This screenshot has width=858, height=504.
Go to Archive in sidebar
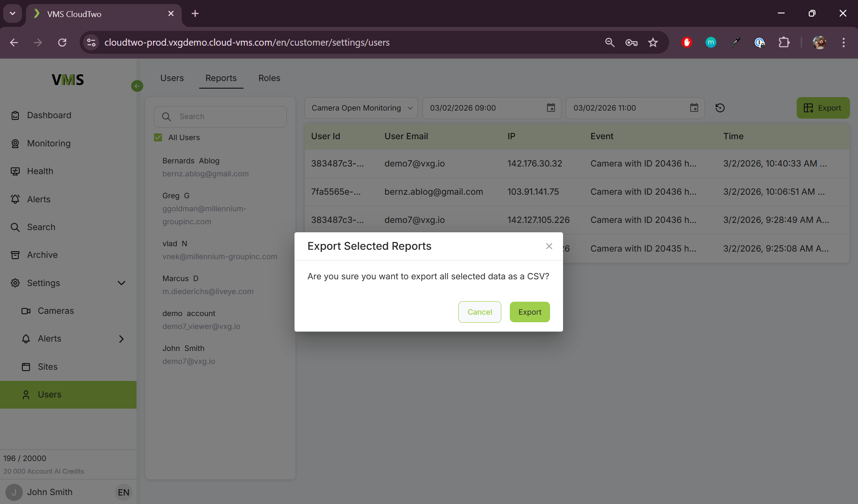pyautogui.click(x=42, y=255)
